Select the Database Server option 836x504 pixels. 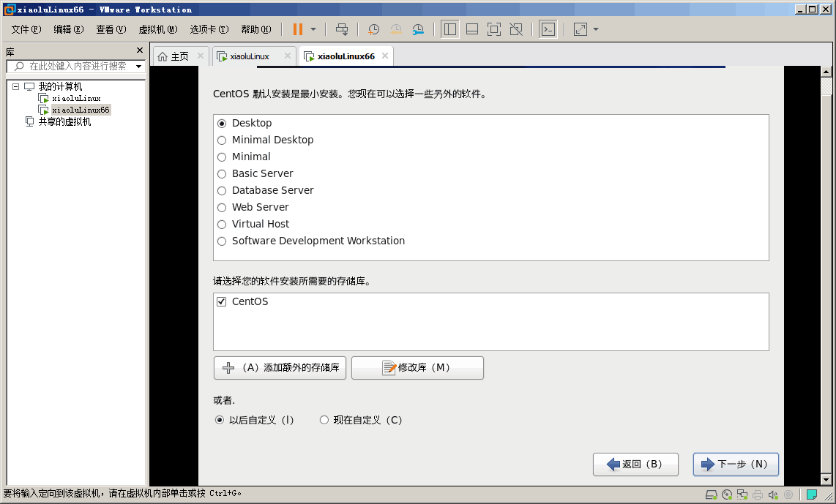pos(222,190)
